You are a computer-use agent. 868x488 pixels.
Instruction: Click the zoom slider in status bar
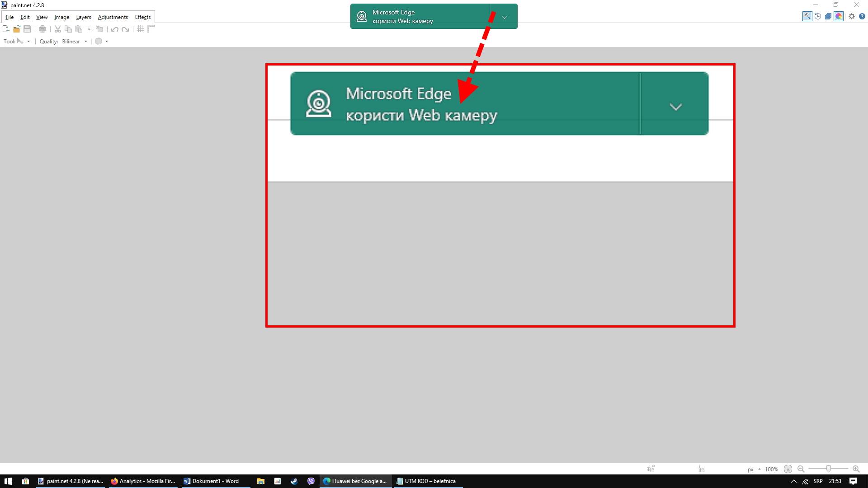pos(828,469)
